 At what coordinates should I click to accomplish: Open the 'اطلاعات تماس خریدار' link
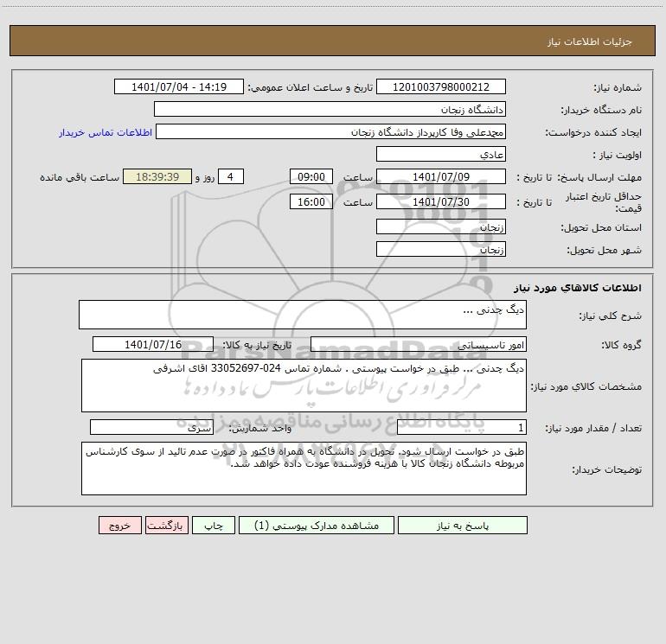pyautogui.click(x=106, y=132)
